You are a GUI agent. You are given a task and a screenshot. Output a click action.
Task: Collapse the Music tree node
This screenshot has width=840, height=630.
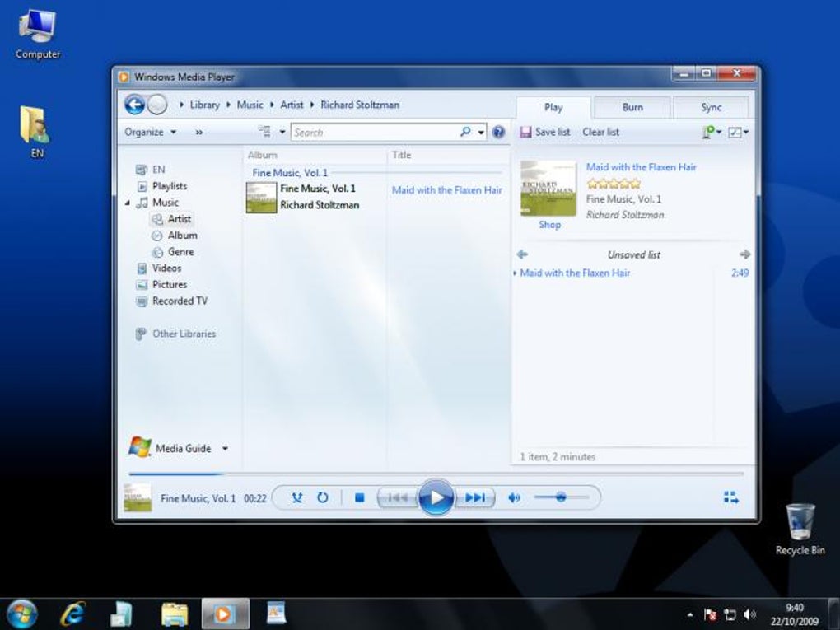coord(128,203)
